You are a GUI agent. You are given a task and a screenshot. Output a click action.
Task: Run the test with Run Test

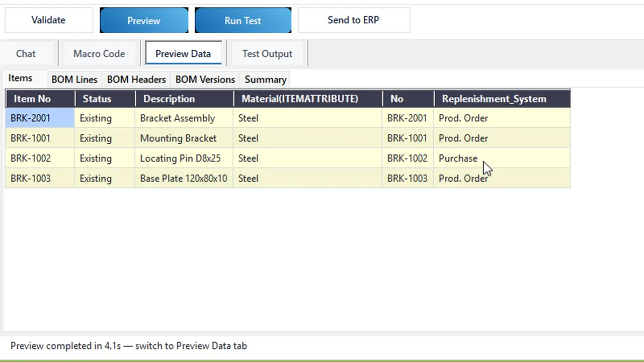[243, 21]
